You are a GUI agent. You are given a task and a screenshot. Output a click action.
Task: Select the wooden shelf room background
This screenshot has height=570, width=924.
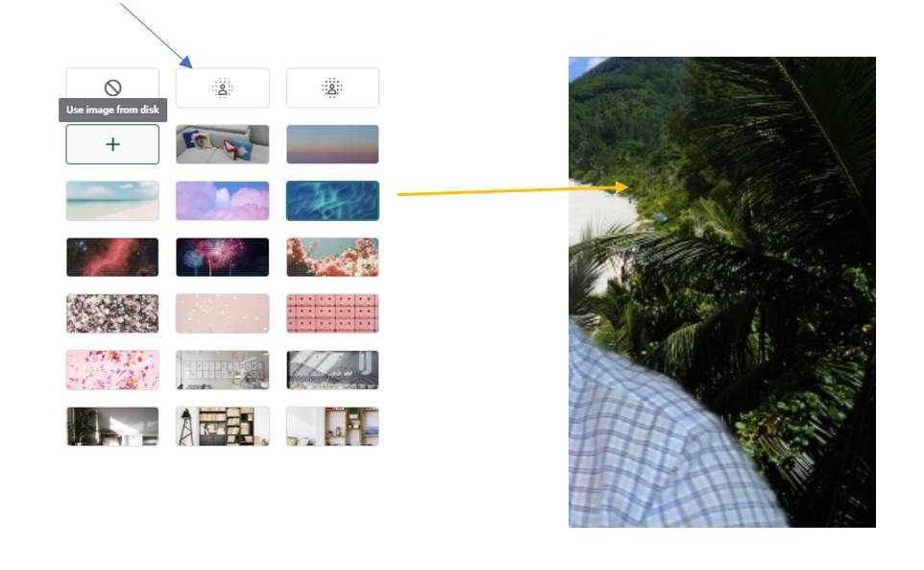coord(332,426)
